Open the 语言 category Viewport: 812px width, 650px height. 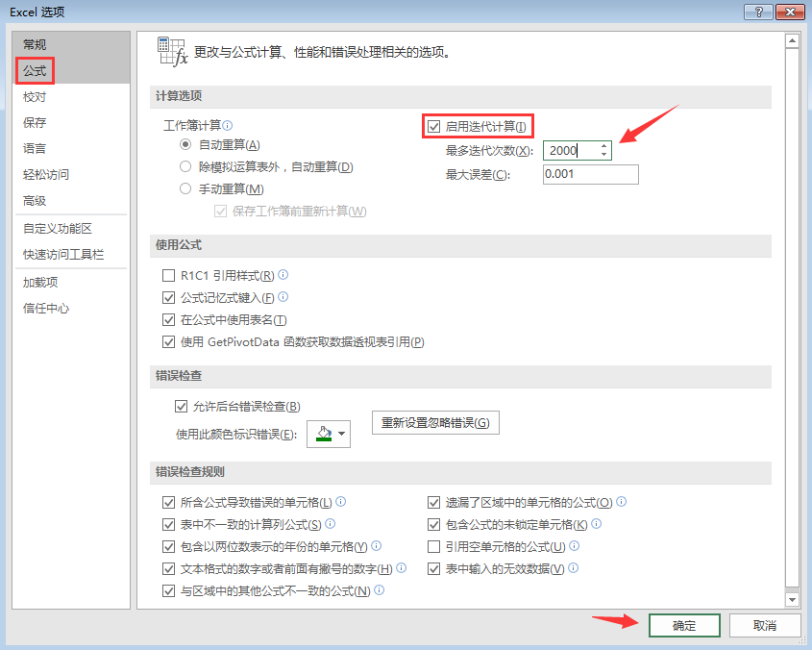point(71,148)
